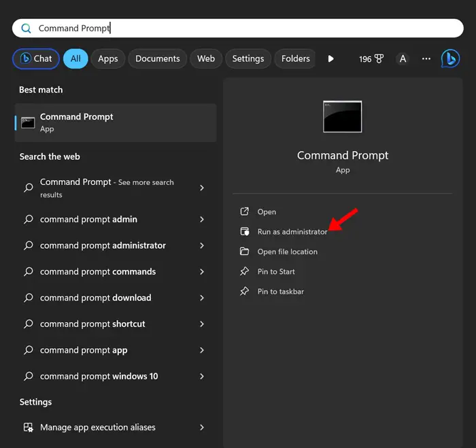The height and width of the screenshot is (448, 476).
Task: Open the Command Prompt best match result
Action: pos(116,122)
